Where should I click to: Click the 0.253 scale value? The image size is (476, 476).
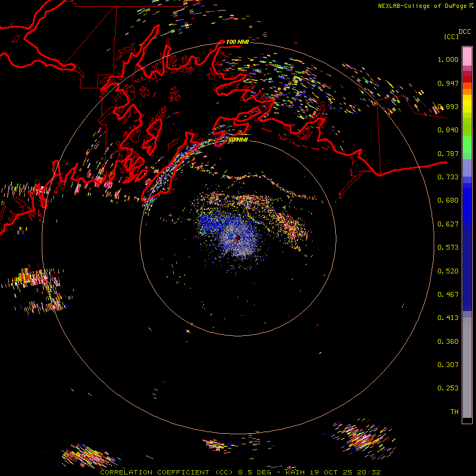coord(448,388)
